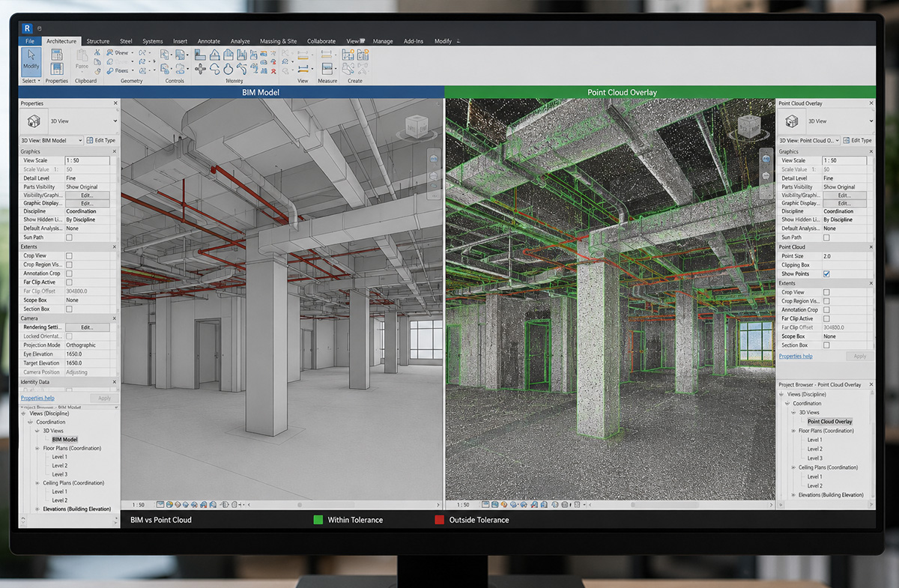Close the left Properties panel
Screen dimensions: 899x588
point(115,103)
